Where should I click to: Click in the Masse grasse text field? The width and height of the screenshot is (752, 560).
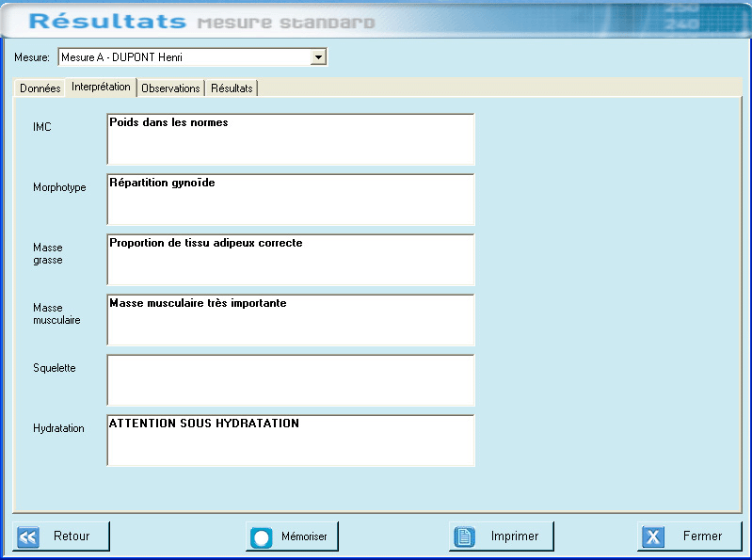[291, 260]
